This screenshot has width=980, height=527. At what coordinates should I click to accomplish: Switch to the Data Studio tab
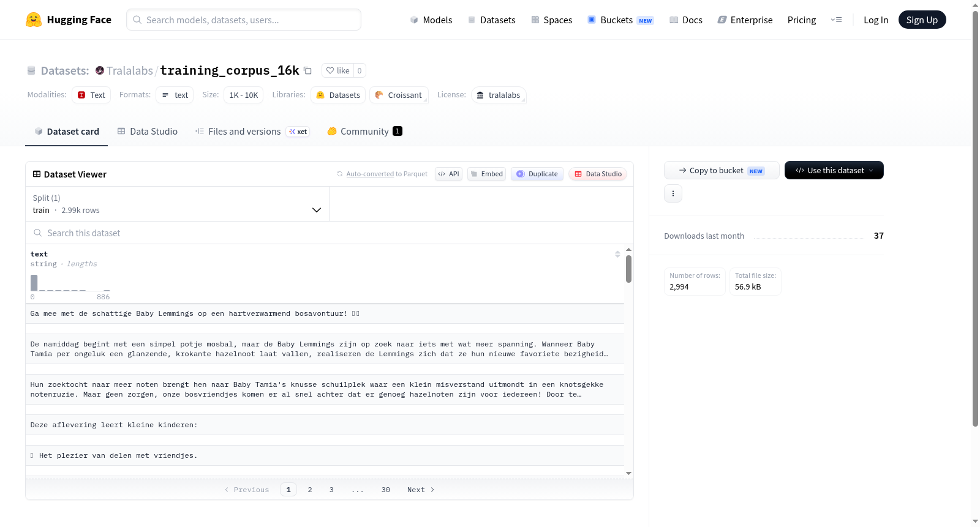pyautogui.click(x=147, y=131)
